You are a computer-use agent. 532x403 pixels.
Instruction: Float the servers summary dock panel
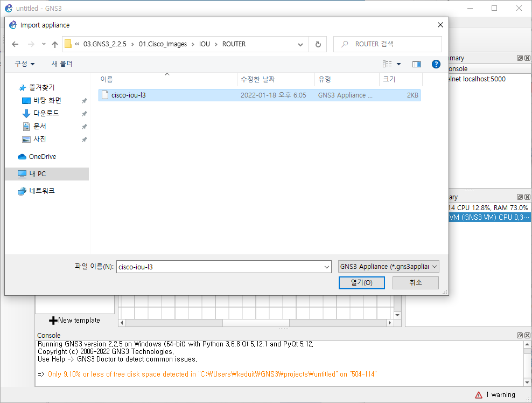[520, 197]
